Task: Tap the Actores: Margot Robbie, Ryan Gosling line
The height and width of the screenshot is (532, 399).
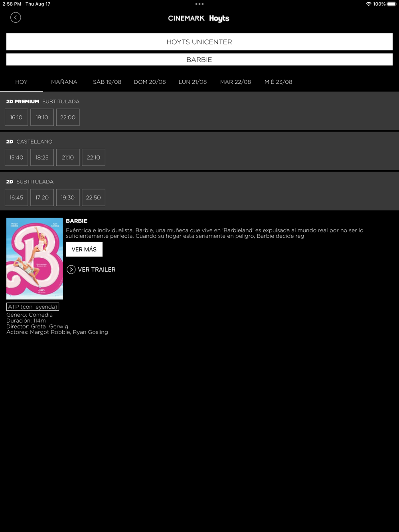Action: click(57, 332)
